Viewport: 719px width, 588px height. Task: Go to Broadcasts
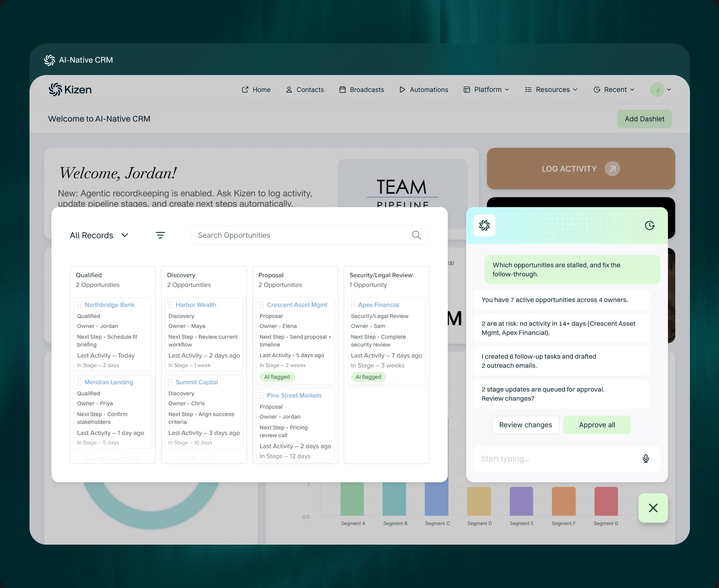pyautogui.click(x=362, y=89)
